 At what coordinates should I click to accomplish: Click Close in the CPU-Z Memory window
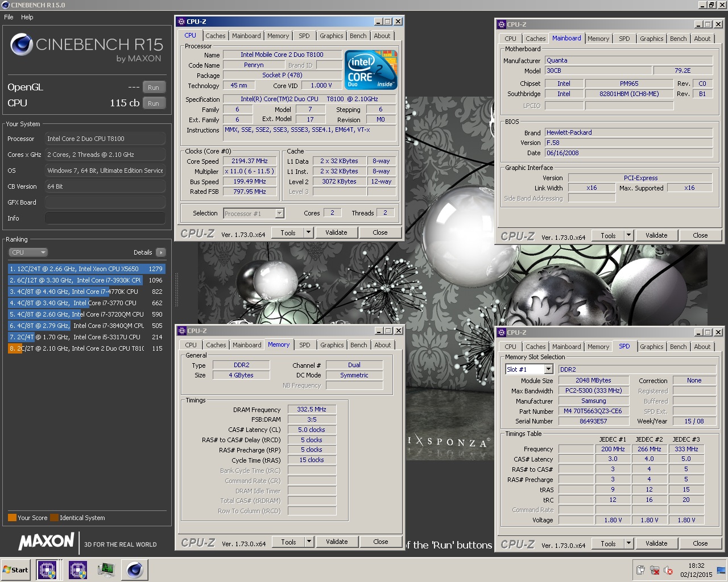[380, 542]
